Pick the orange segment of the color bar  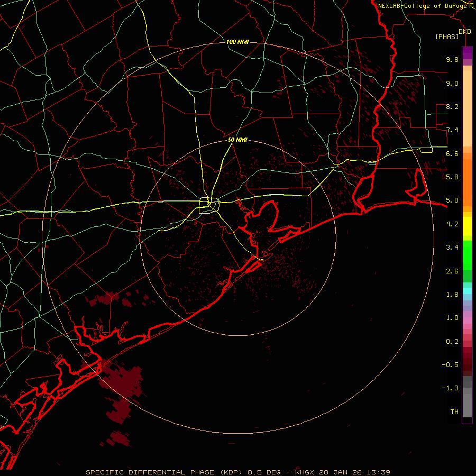tap(467, 182)
